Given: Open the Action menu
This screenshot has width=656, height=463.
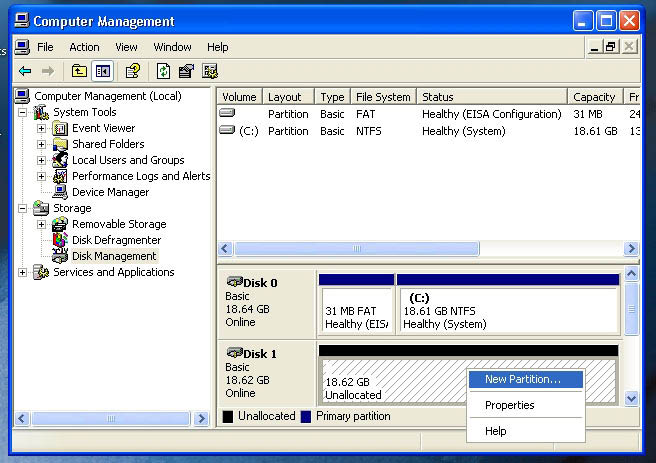Looking at the screenshot, I should (84, 47).
